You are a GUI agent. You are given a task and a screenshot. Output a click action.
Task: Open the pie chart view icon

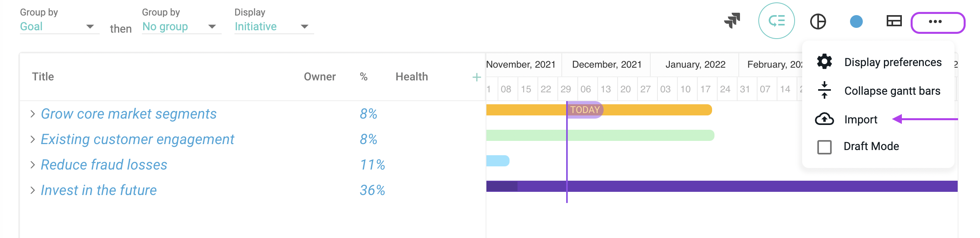(818, 21)
